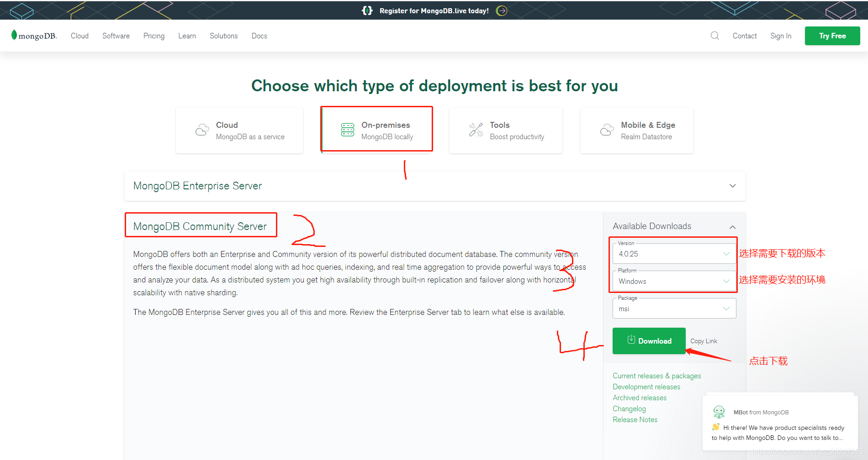Screen dimensions: 868x460
Task: Open Archived releases link
Action: pyautogui.click(x=640, y=397)
